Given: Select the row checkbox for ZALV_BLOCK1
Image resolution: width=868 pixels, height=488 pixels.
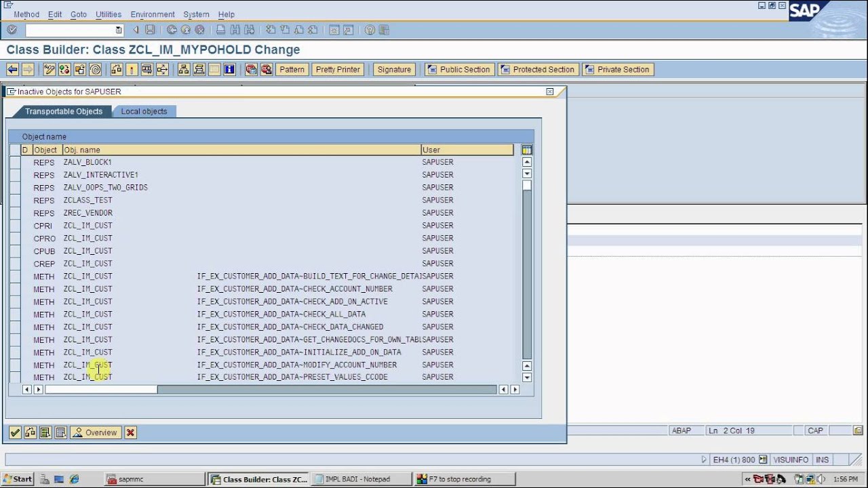Looking at the screenshot, I should (15, 163).
